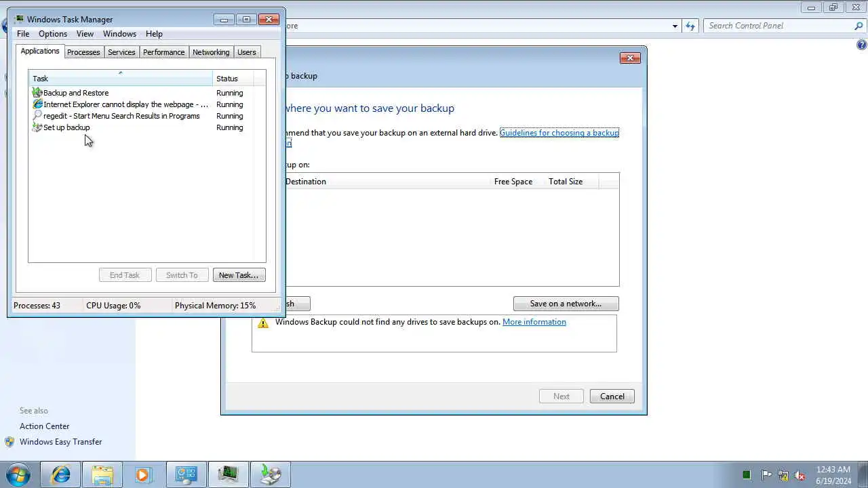Open the Action Center flag tray icon

click(x=766, y=475)
